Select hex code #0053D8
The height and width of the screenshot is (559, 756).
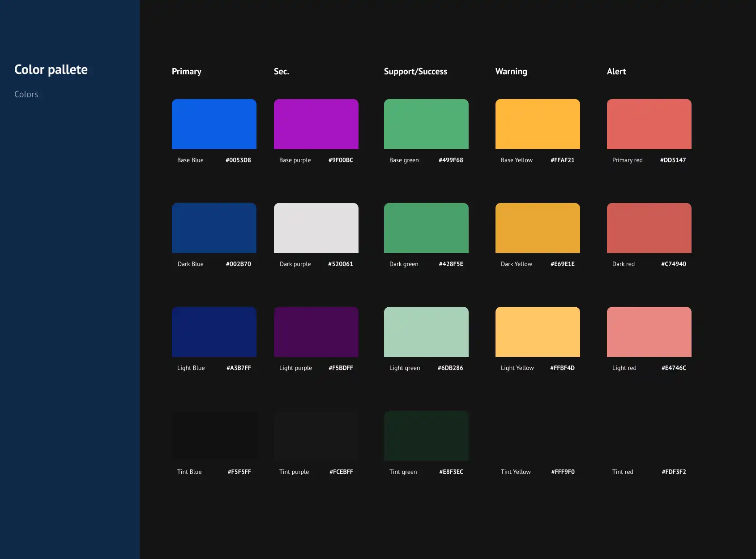(238, 160)
